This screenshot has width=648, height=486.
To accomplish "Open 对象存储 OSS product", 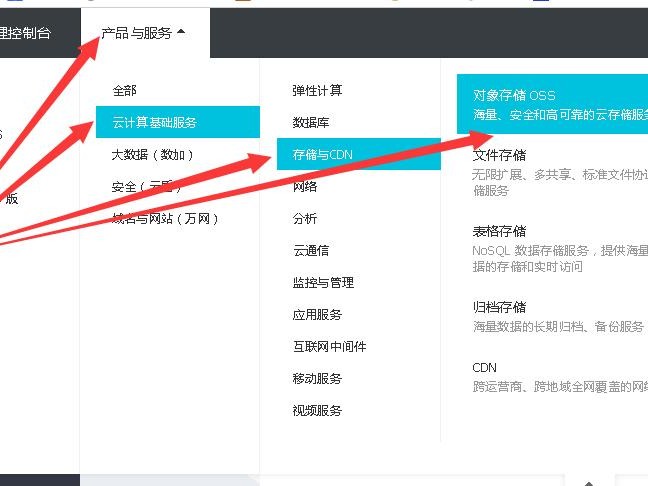I will [553, 104].
